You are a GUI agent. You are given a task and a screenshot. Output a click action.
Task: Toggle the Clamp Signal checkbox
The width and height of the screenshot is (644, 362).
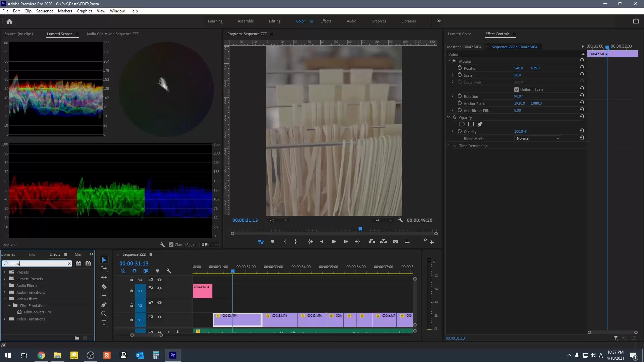pos(171,245)
